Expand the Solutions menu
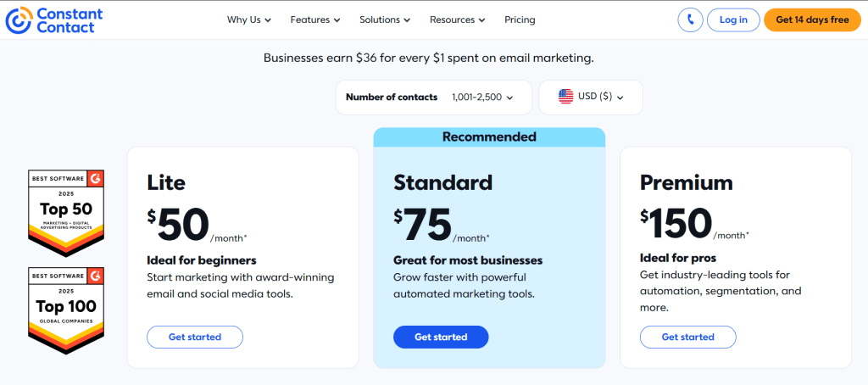Image resolution: width=868 pixels, height=385 pixels. point(384,20)
